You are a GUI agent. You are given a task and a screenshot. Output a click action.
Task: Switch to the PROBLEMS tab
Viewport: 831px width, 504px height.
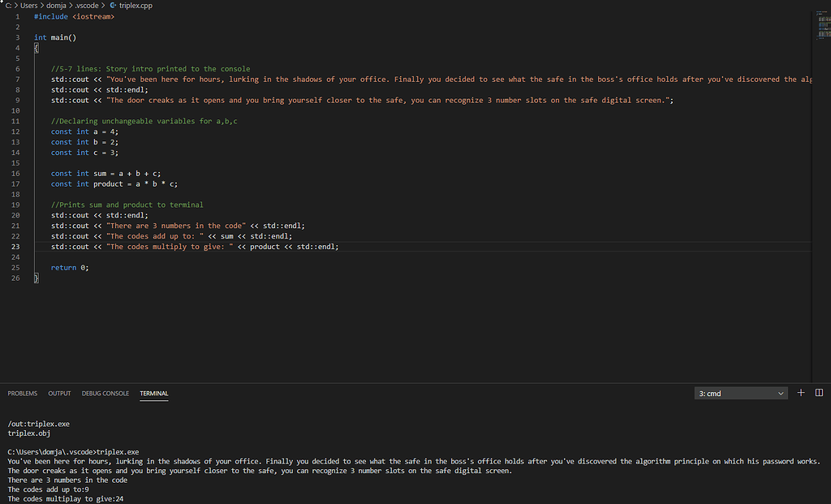pos(22,393)
